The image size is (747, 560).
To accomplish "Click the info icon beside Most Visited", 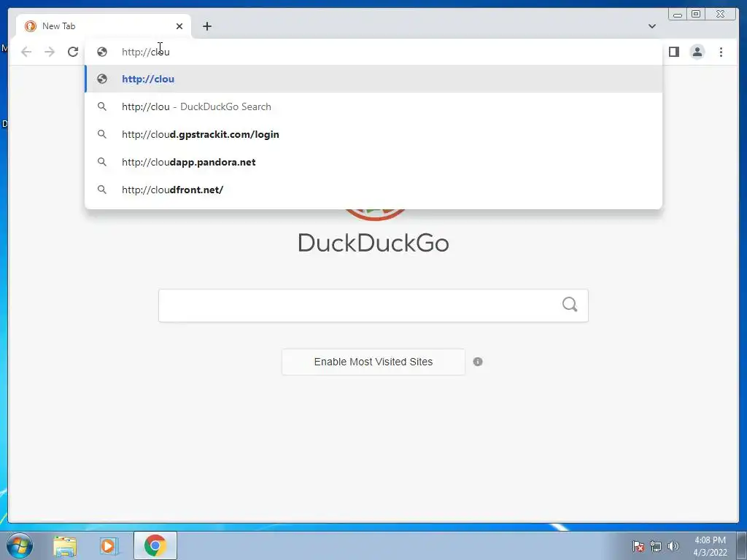I will pyautogui.click(x=478, y=362).
